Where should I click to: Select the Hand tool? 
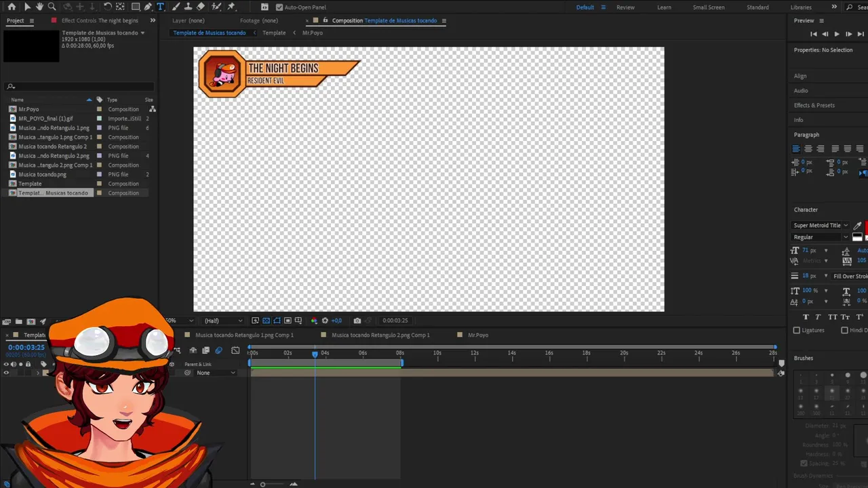(x=39, y=7)
